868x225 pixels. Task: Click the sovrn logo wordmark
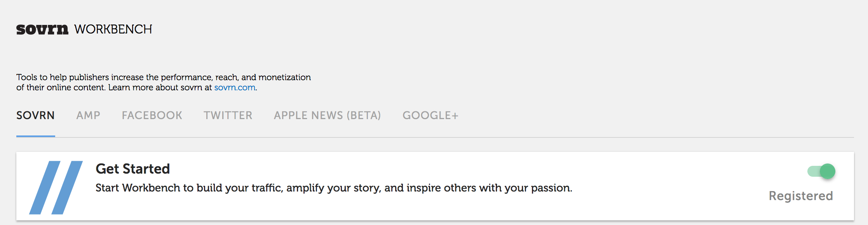coord(42,30)
